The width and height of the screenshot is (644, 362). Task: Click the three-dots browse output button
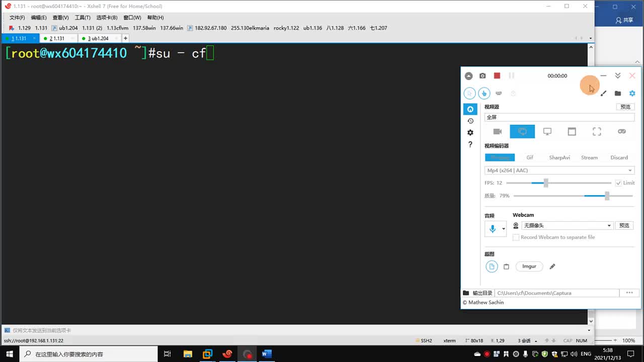(x=629, y=293)
